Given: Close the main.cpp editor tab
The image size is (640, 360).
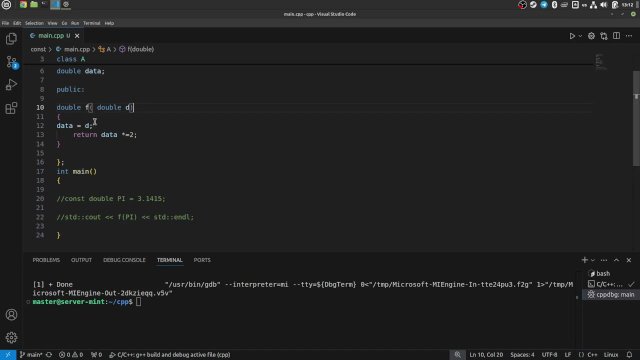Looking at the screenshot, I should click(x=77, y=36).
